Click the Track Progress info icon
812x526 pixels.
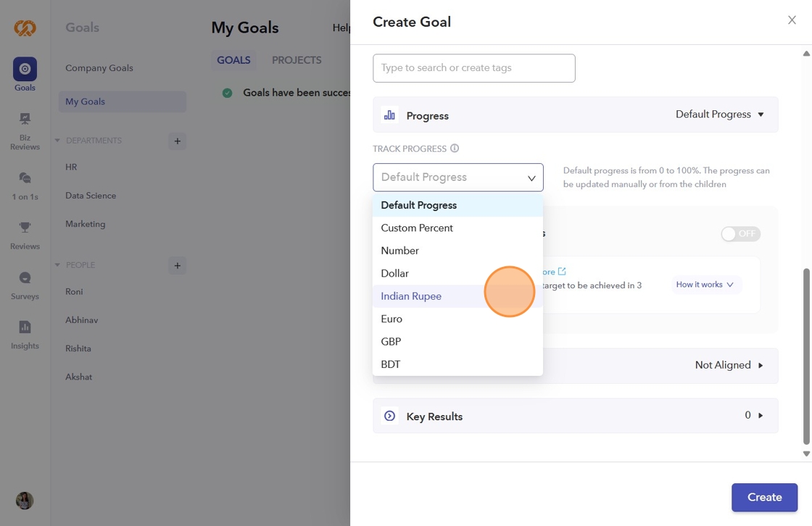pos(455,149)
